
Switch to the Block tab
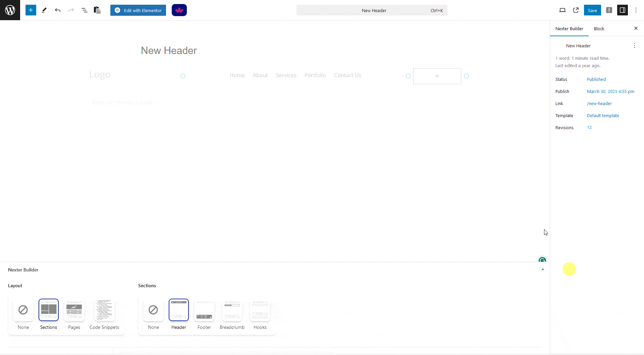[599, 29]
